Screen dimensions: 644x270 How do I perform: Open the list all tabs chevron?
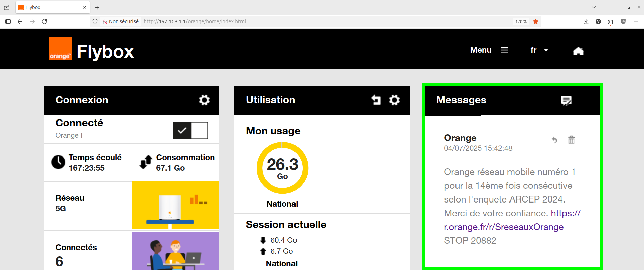click(x=594, y=7)
